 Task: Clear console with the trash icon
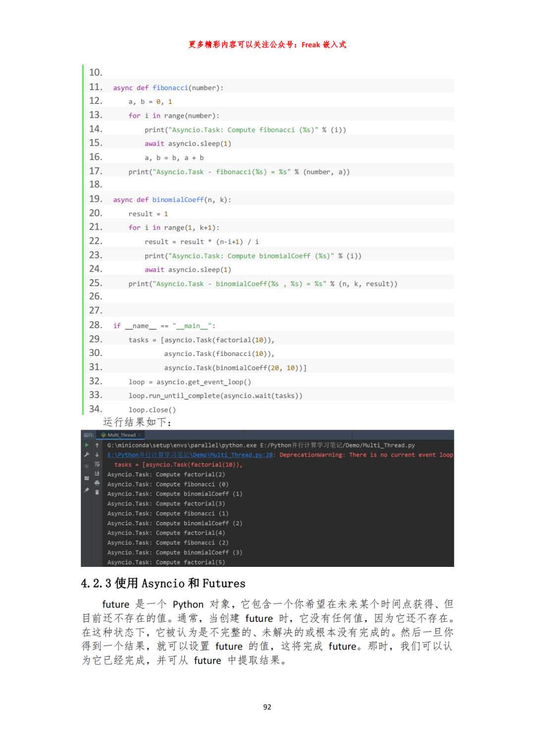tap(97, 492)
